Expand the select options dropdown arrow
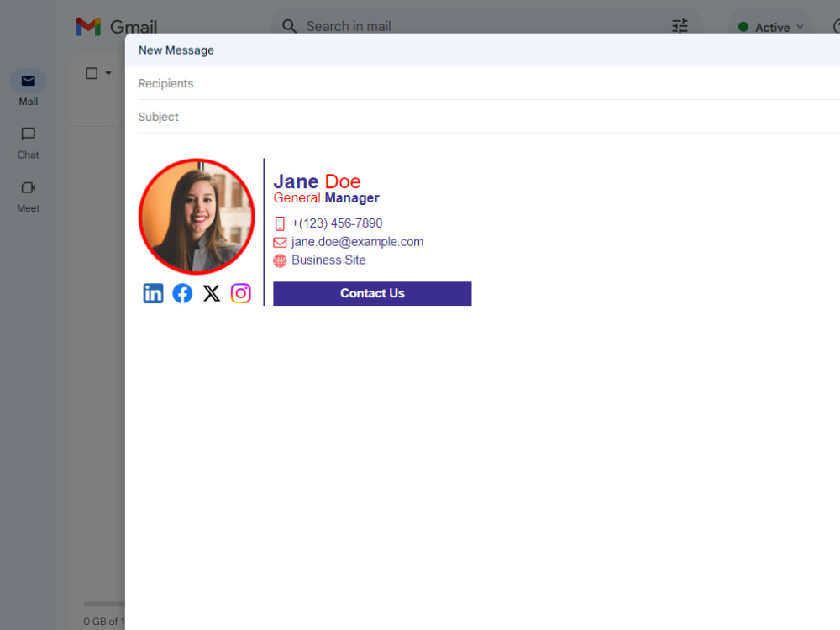 108,73
